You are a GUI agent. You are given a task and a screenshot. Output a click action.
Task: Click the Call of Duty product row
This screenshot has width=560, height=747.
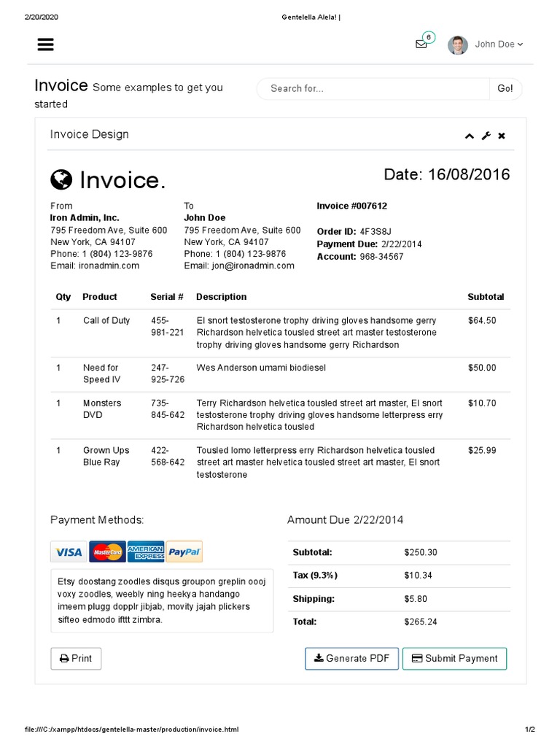(x=106, y=321)
